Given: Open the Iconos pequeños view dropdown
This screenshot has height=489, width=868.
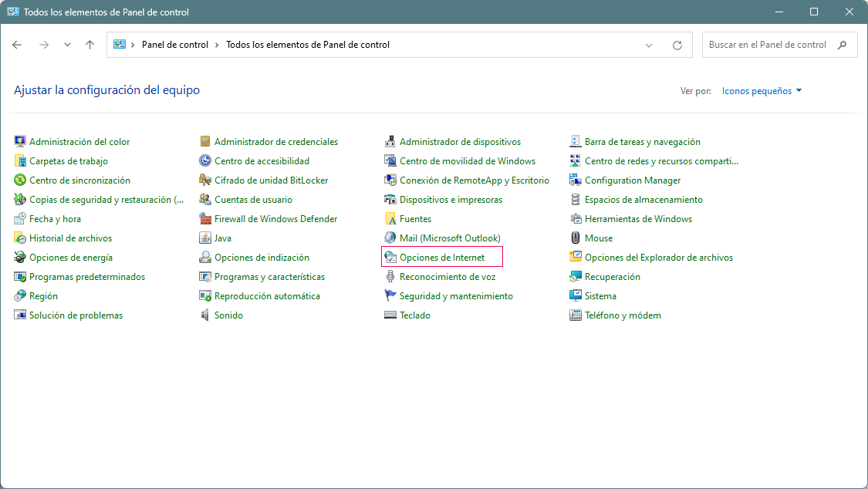Looking at the screenshot, I should click(x=760, y=90).
